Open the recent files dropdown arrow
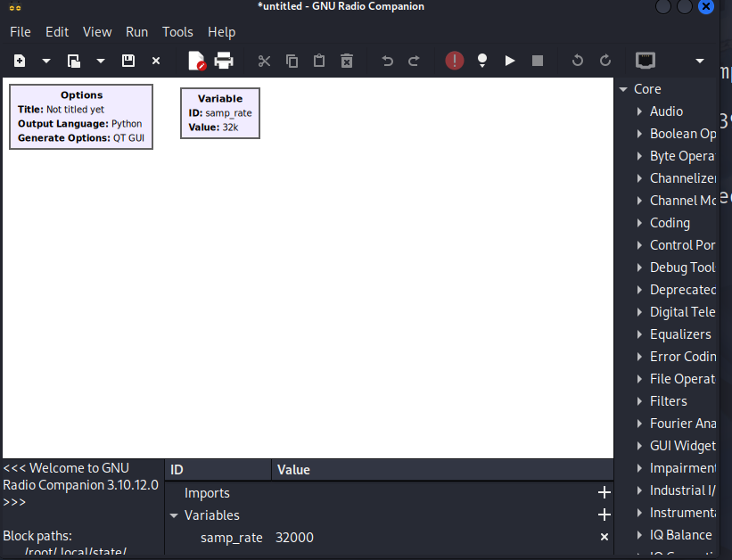The height and width of the screenshot is (560, 732). (x=101, y=61)
